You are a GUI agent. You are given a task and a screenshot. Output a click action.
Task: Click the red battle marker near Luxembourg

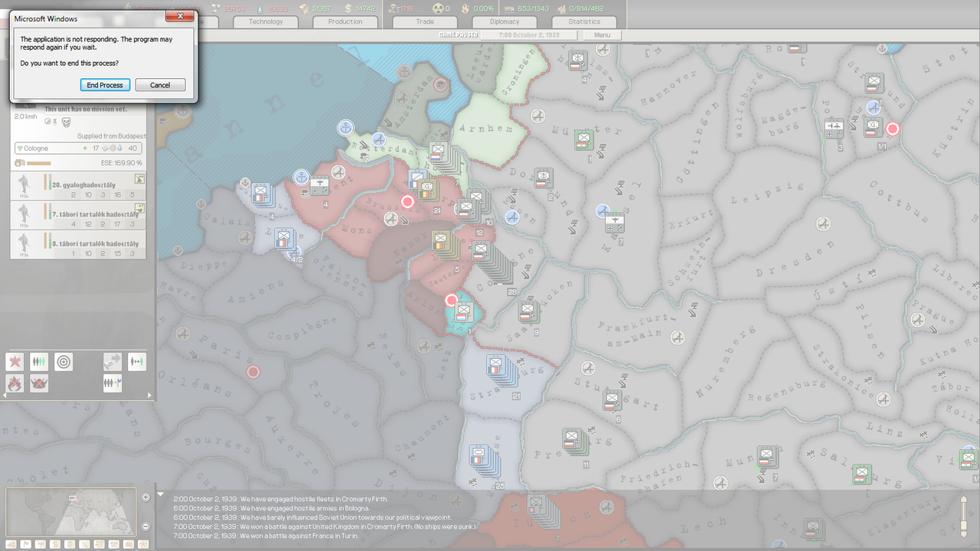[x=452, y=299]
